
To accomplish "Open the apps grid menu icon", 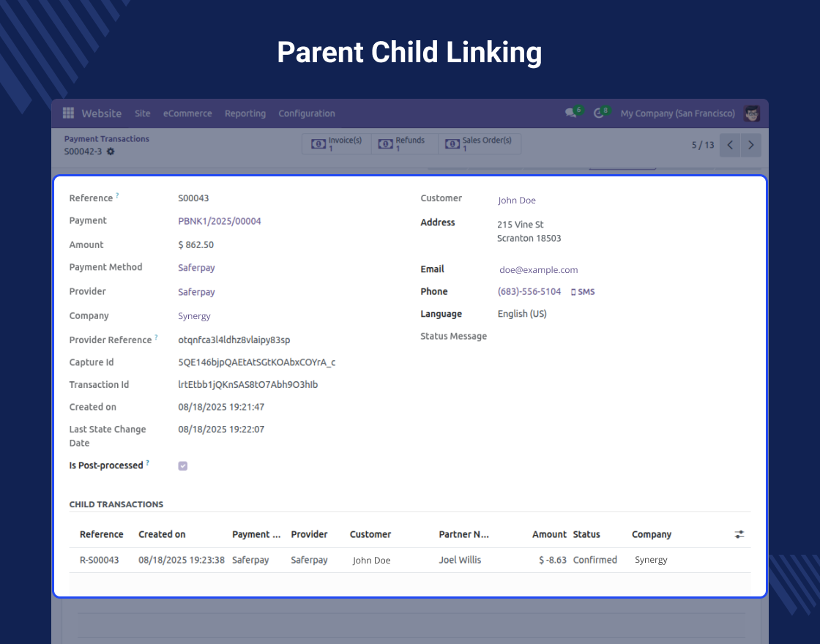I will pyautogui.click(x=68, y=113).
